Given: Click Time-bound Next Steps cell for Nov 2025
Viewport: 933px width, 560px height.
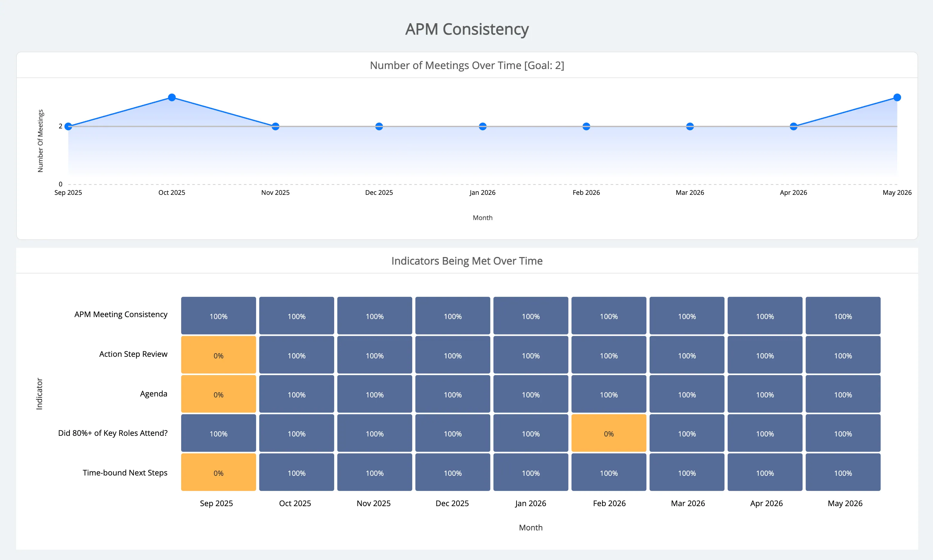Looking at the screenshot, I should coord(374,472).
